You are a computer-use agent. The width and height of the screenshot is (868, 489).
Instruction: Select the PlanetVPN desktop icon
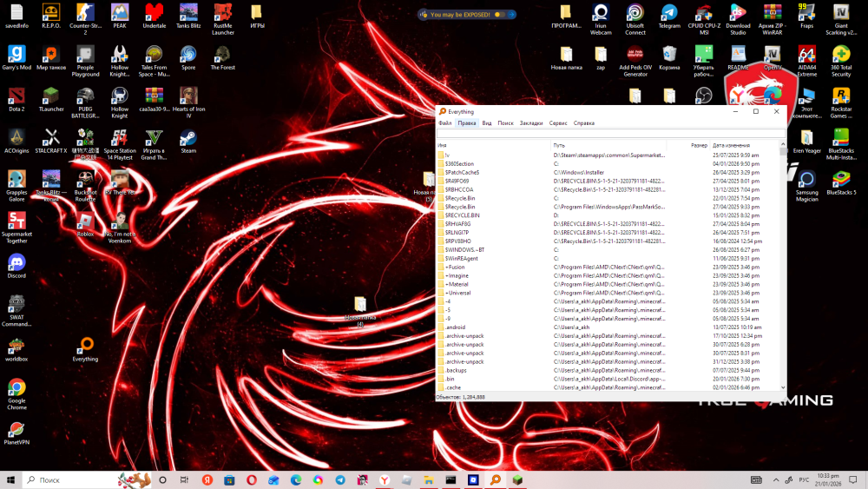point(16,433)
